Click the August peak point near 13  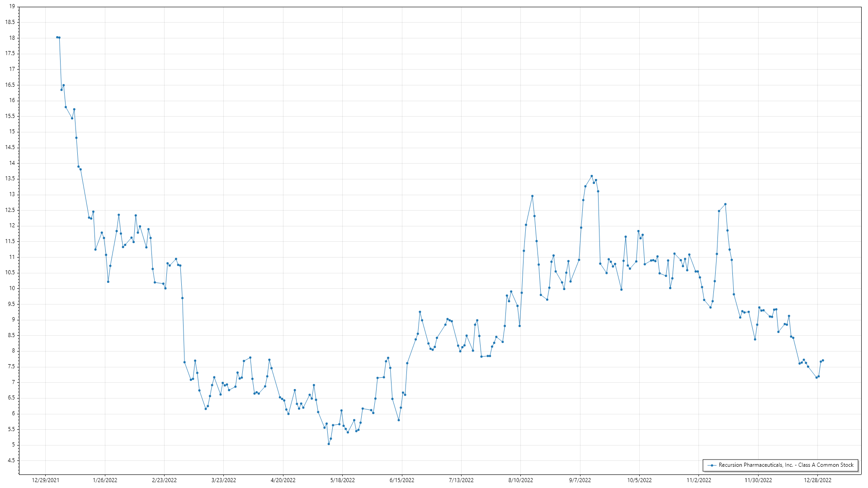pos(532,196)
